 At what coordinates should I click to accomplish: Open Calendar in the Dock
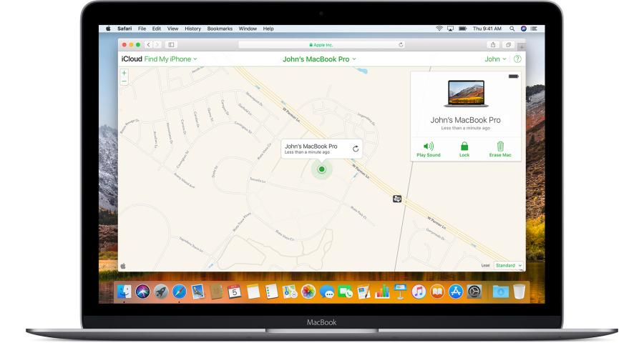point(235,292)
